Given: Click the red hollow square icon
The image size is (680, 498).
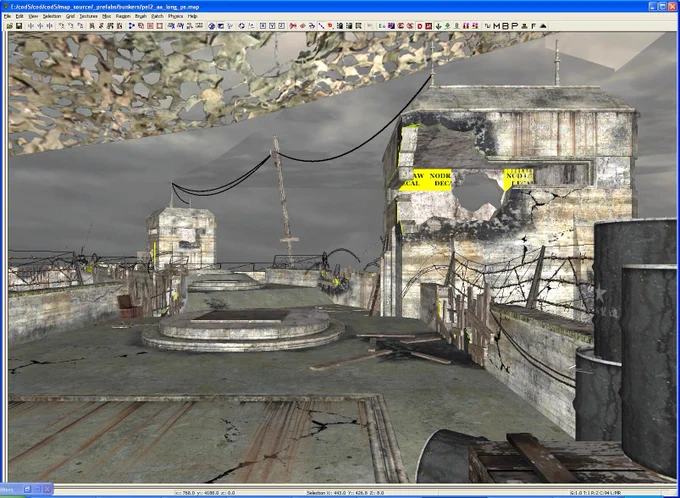Looking at the screenshot, I should [160, 26].
